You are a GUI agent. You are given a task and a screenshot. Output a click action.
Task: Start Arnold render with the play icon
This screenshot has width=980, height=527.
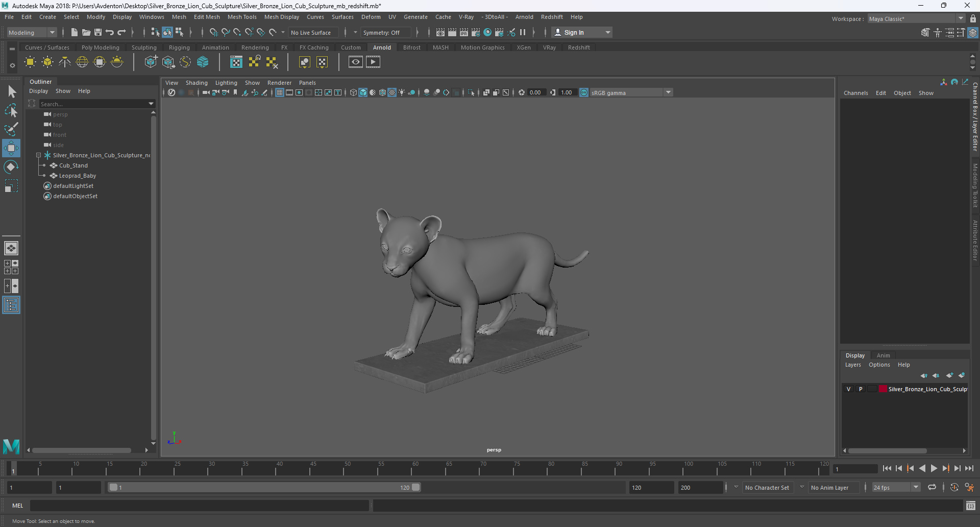point(373,62)
